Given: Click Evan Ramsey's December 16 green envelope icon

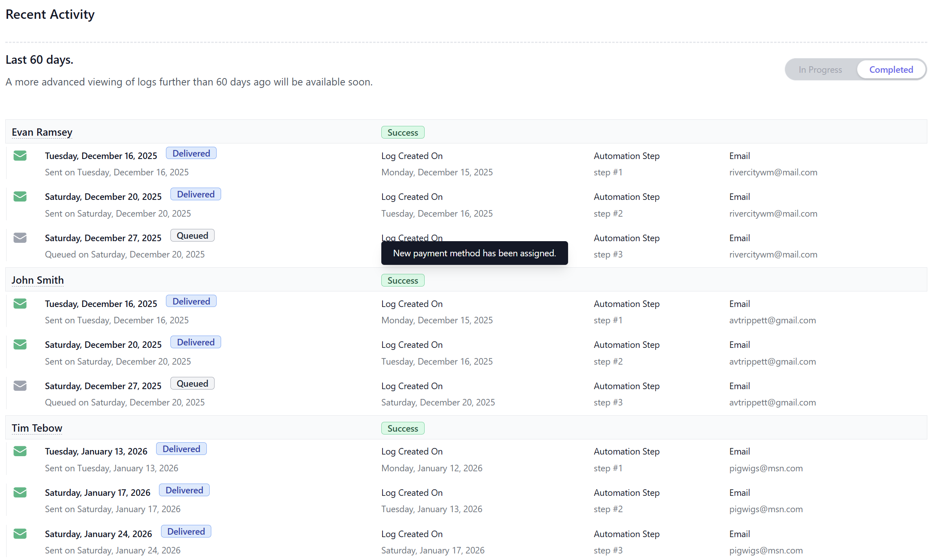Looking at the screenshot, I should tap(20, 156).
